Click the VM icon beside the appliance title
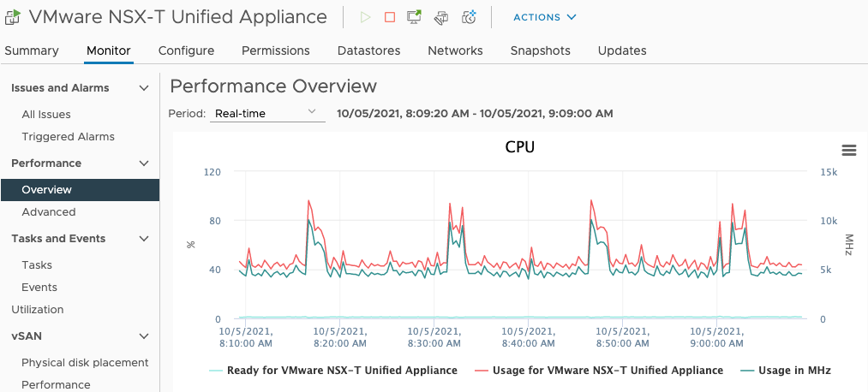Viewport: 868px width, 392px height. 12,17
